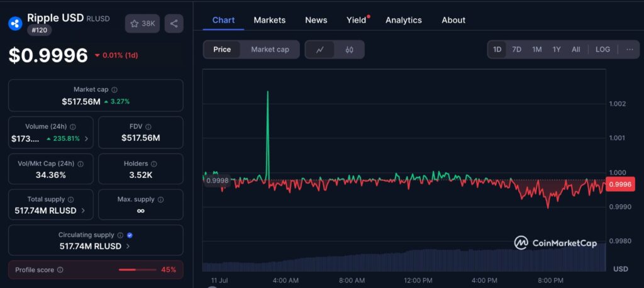
Task: Show info icon beside Total supply
Action: (70, 199)
